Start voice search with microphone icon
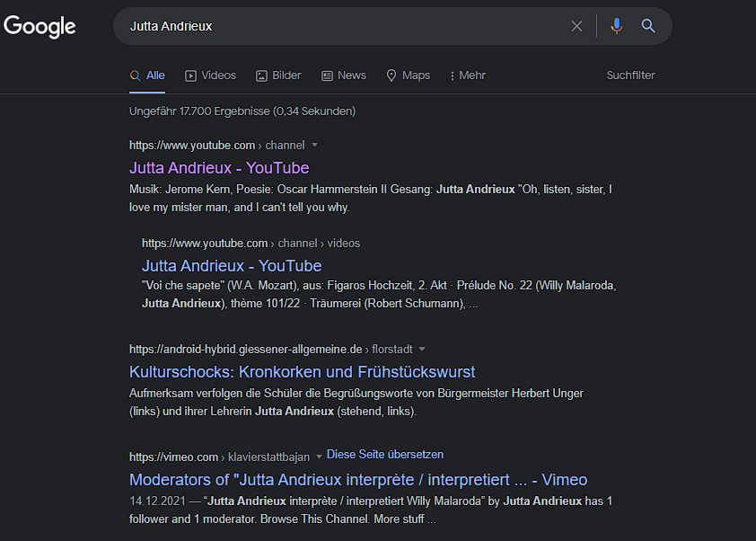 (x=616, y=26)
